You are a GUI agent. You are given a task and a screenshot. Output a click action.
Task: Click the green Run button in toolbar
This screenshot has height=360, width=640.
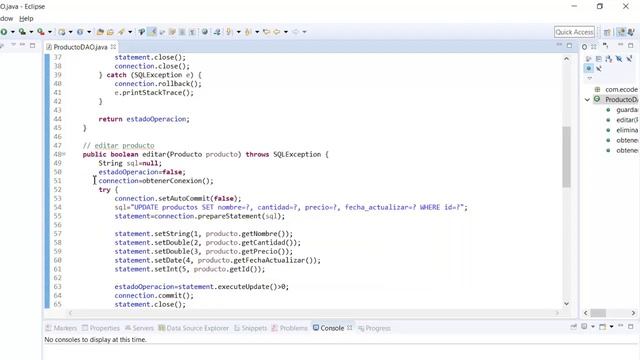coord(3,32)
